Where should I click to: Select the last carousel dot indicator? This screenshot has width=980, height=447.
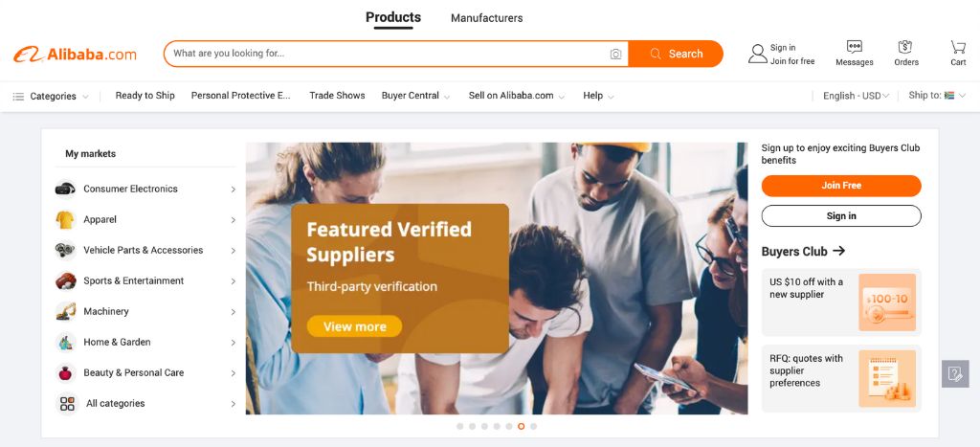tap(533, 426)
